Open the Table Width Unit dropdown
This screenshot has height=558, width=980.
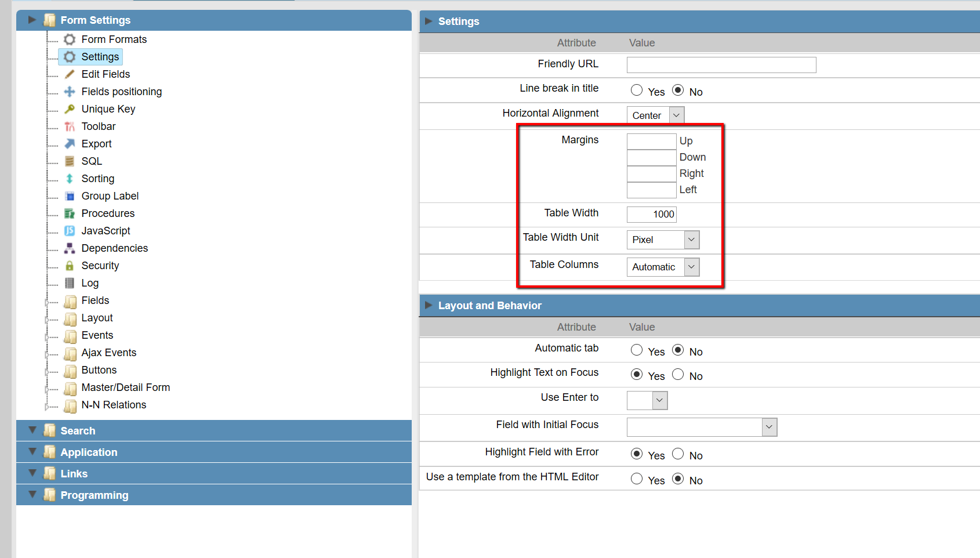click(663, 240)
